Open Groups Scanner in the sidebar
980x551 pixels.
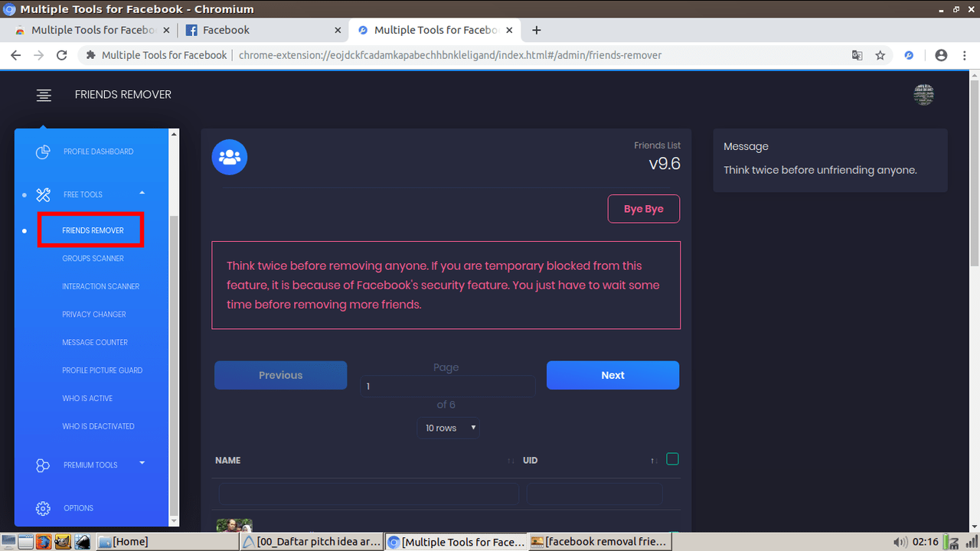(93, 259)
